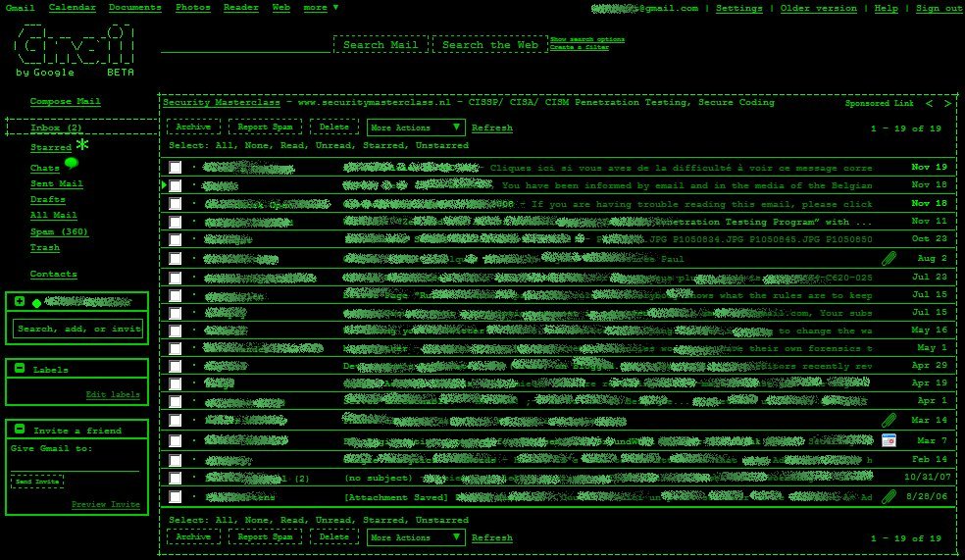This screenshot has height=560, width=965.
Task: Click paperclip icon on 8/28/06 email
Action: tap(889, 496)
